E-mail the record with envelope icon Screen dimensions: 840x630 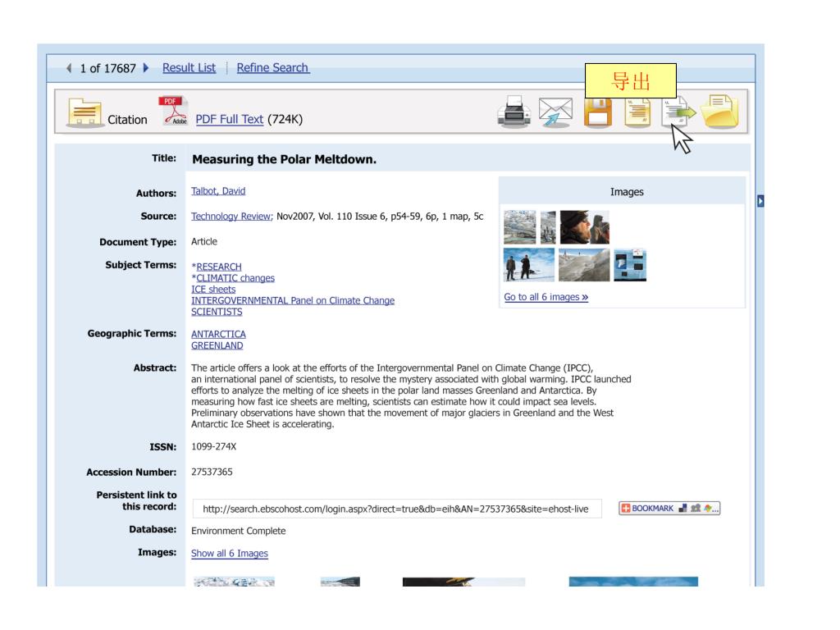[555, 112]
